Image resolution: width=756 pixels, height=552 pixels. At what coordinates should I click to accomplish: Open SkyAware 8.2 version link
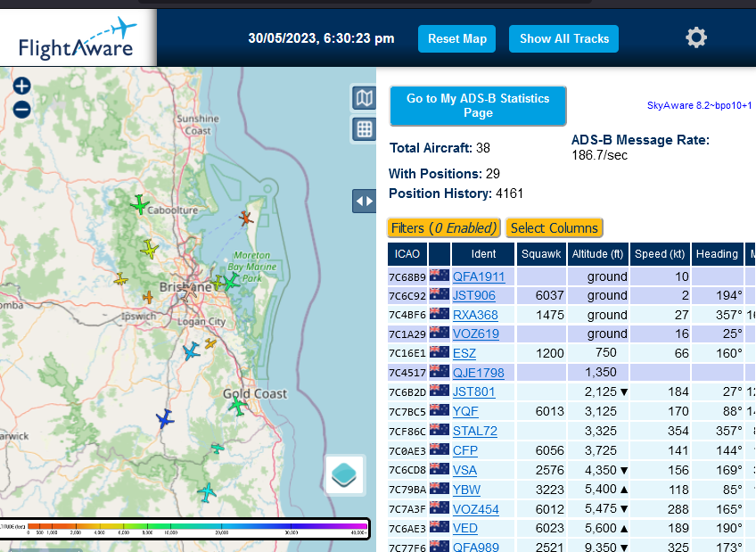click(x=699, y=105)
